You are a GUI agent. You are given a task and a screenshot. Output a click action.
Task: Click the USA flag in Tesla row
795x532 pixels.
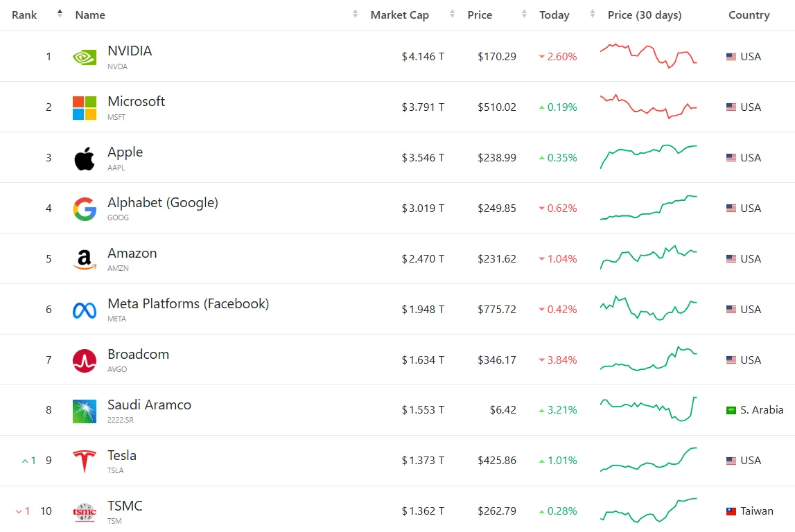tap(731, 461)
